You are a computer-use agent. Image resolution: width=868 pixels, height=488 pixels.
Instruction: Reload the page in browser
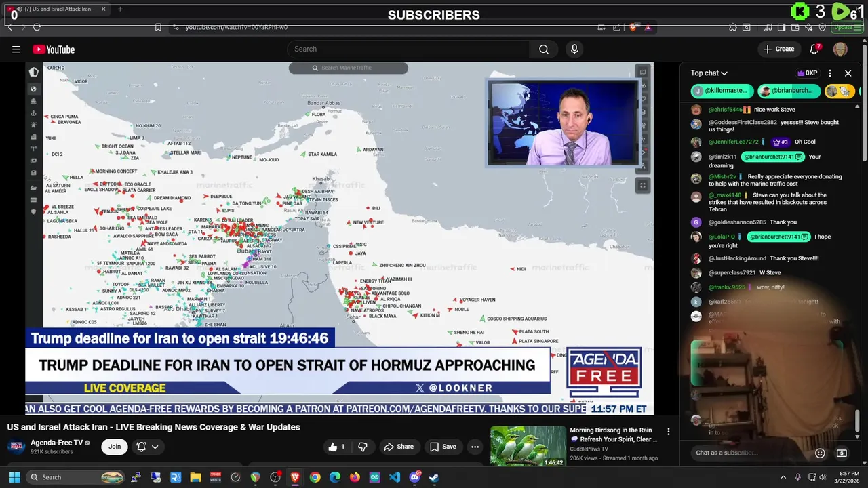click(x=37, y=27)
